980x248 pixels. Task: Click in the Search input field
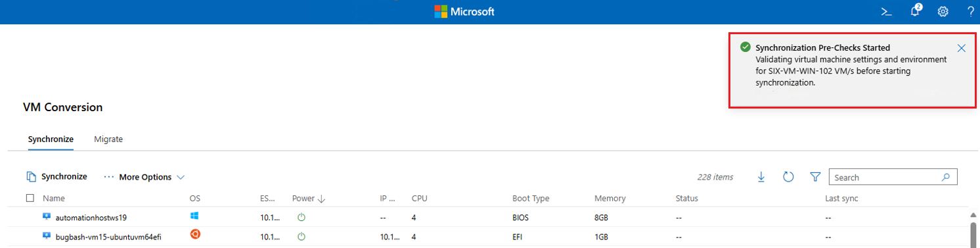point(886,177)
